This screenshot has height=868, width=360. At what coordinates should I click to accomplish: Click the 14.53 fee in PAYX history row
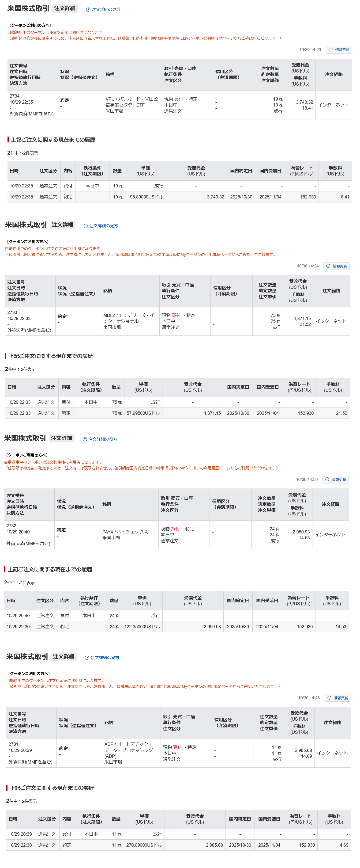(x=341, y=627)
